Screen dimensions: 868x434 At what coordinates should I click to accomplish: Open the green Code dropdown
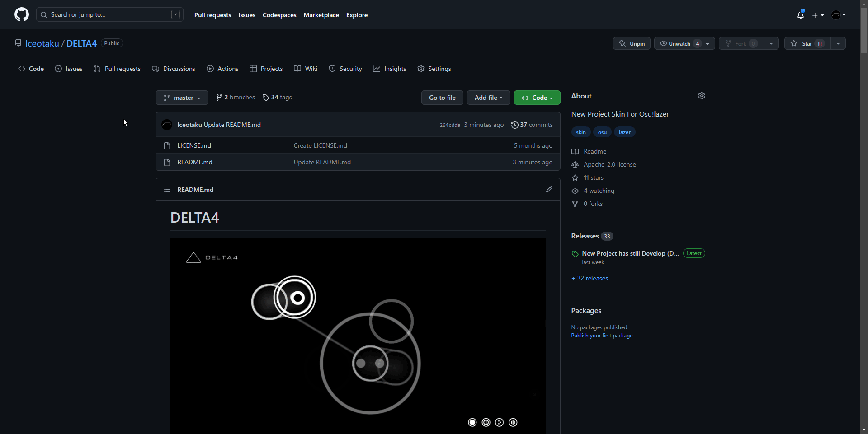click(537, 97)
